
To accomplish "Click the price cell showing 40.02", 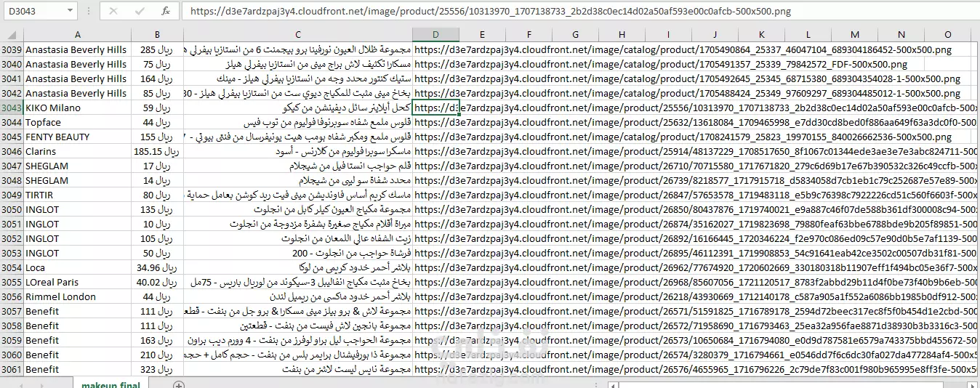I will pos(157,282).
